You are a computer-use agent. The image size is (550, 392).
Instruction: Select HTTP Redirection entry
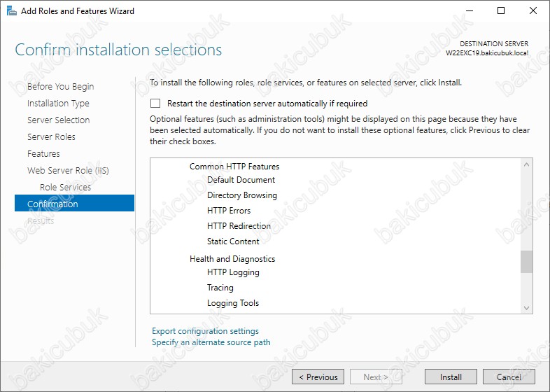tap(239, 226)
